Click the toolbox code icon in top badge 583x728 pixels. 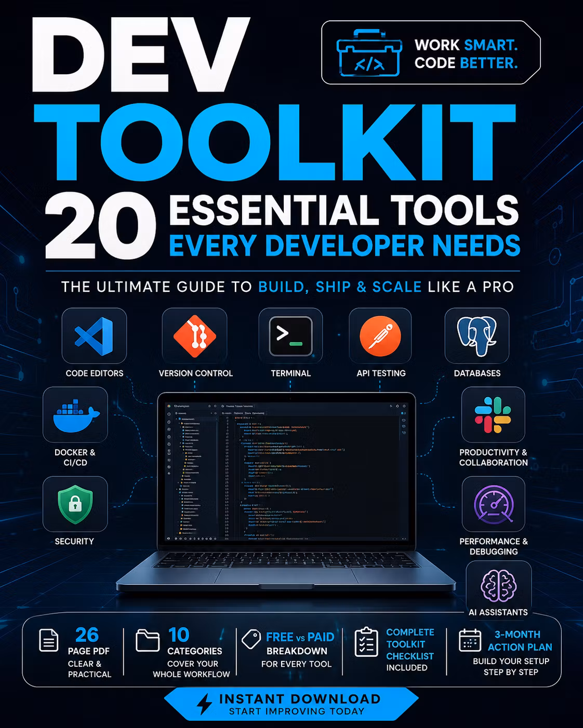pyautogui.click(x=369, y=53)
